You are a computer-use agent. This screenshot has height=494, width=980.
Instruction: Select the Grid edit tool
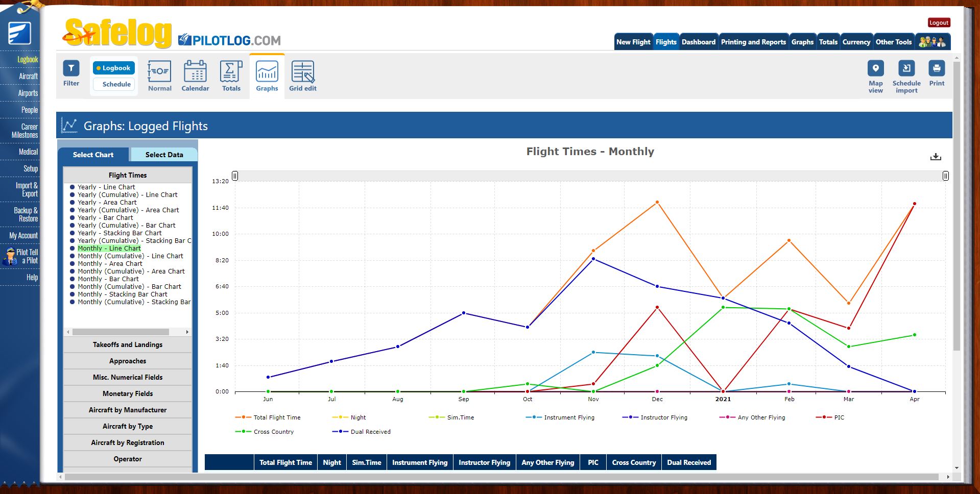tap(302, 75)
